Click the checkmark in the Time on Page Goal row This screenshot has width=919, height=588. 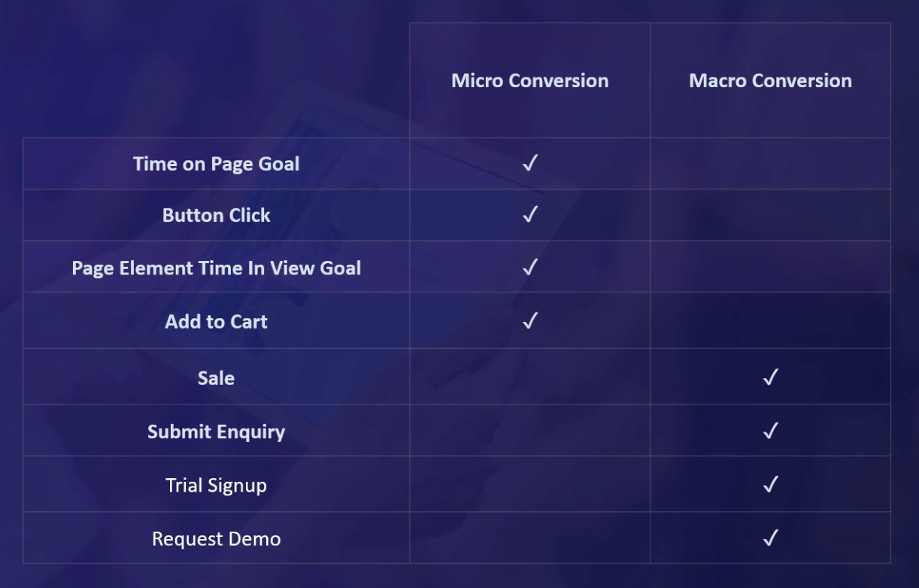(x=530, y=163)
